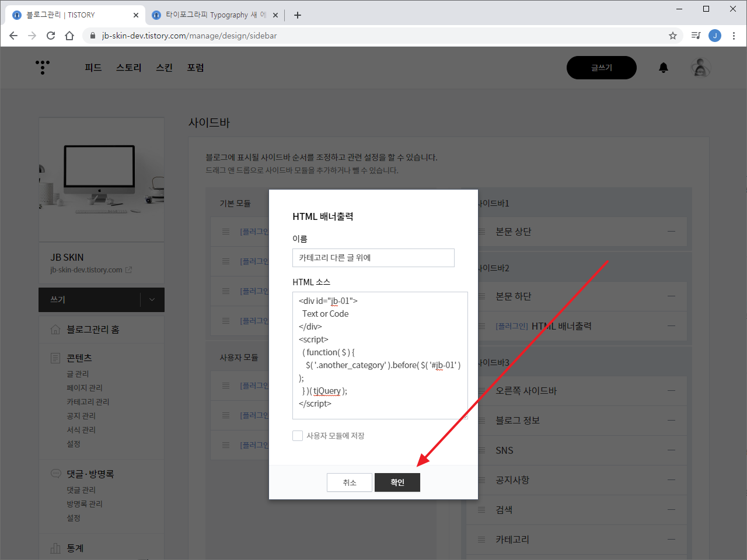The height and width of the screenshot is (560, 747).
Task: Confirm the dialog with 확인 button
Action: (x=397, y=482)
